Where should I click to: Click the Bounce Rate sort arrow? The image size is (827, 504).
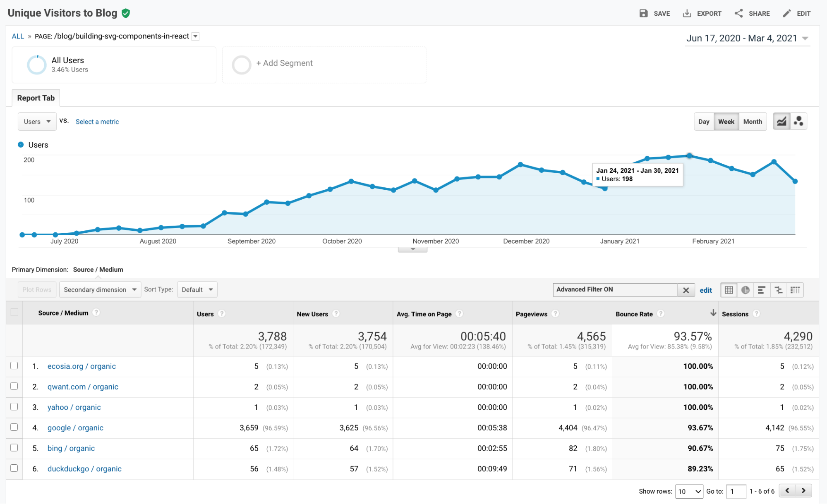(x=713, y=313)
